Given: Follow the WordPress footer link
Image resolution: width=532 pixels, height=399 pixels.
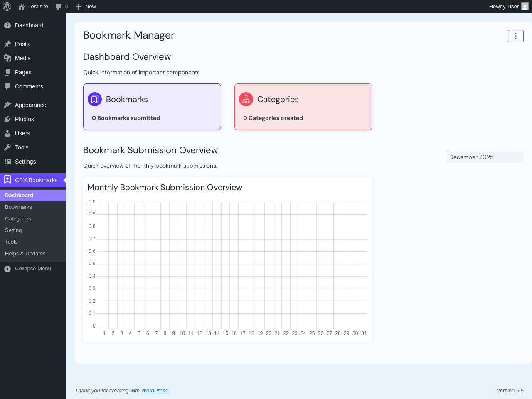Looking at the screenshot, I should 154,391.
